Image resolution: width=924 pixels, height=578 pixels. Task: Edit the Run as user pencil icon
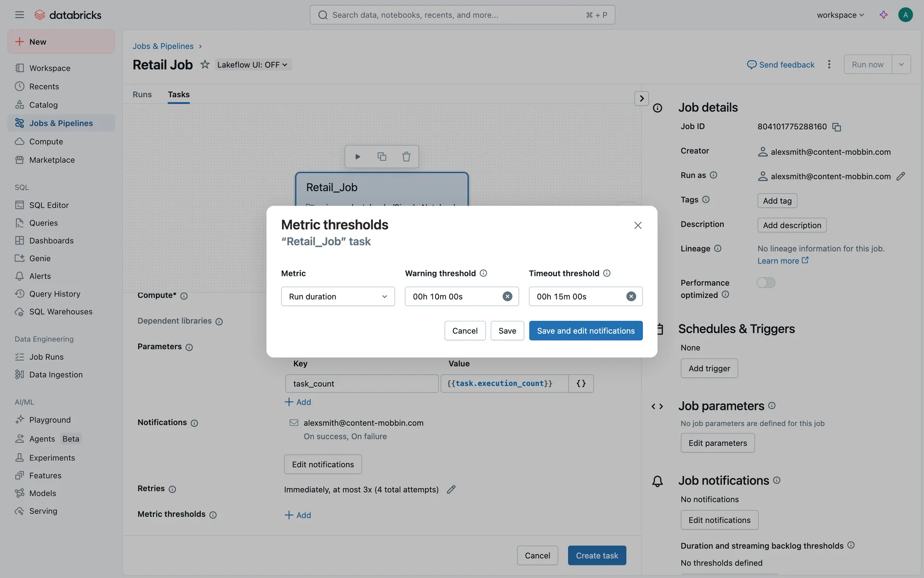tap(901, 176)
